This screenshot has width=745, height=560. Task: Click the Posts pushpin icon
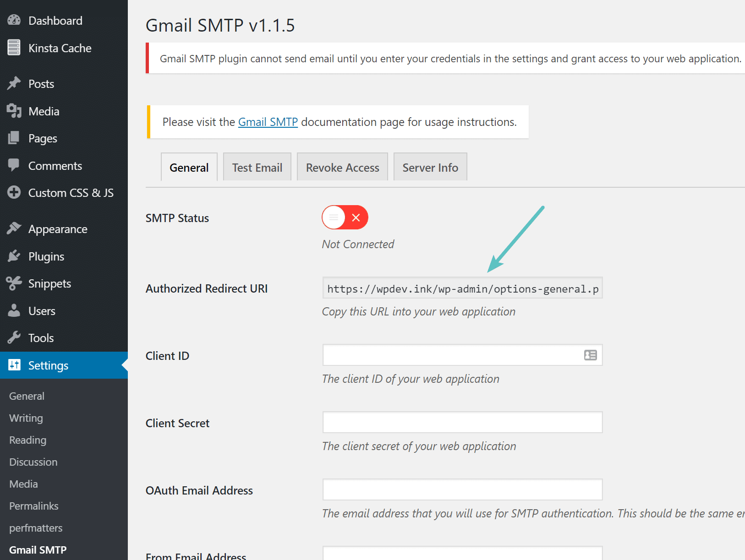coord(14,83)
